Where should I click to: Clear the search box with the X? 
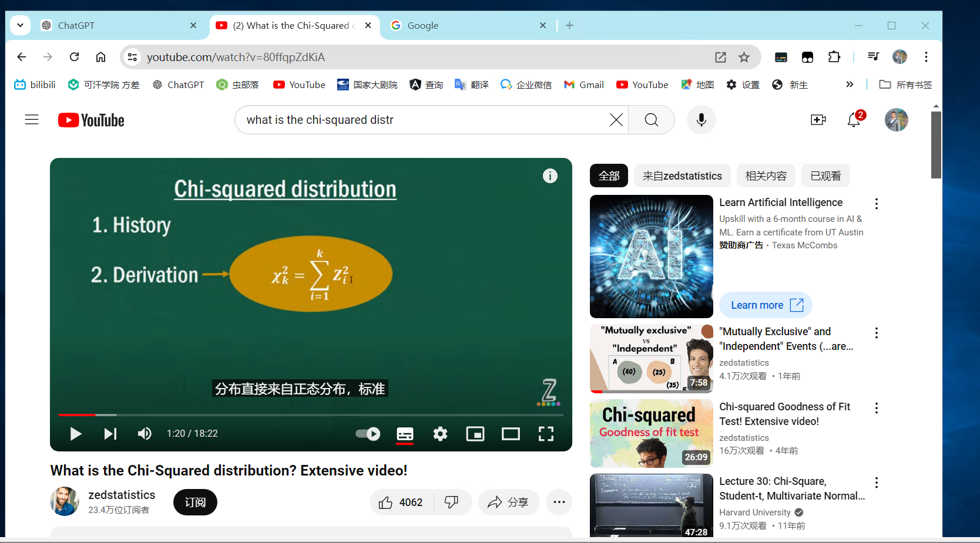click(616, 120)
